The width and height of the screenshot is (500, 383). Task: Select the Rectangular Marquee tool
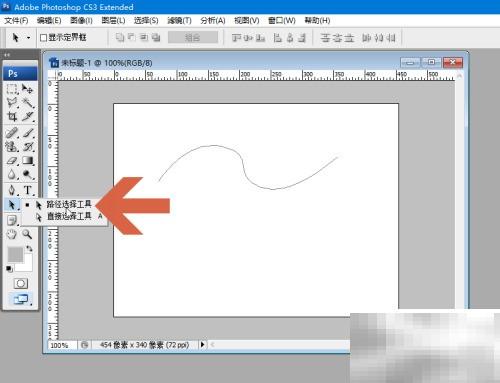point(12,89)
